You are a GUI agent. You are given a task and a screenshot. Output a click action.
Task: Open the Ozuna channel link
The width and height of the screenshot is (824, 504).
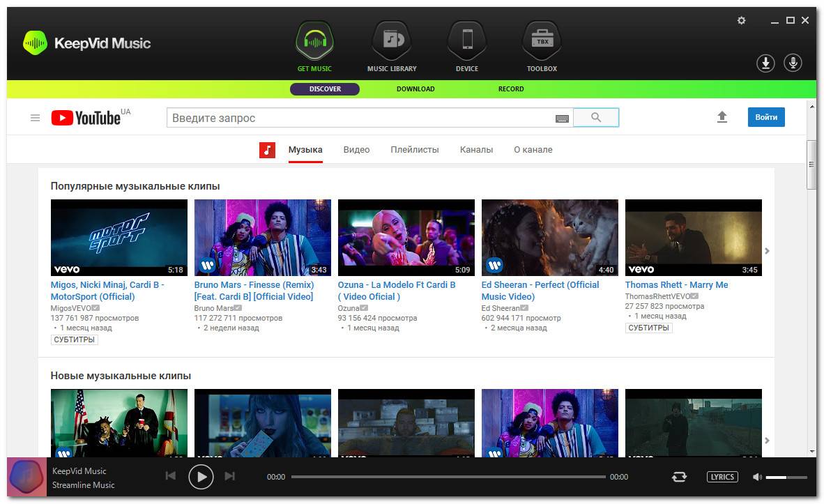(349, 308)
